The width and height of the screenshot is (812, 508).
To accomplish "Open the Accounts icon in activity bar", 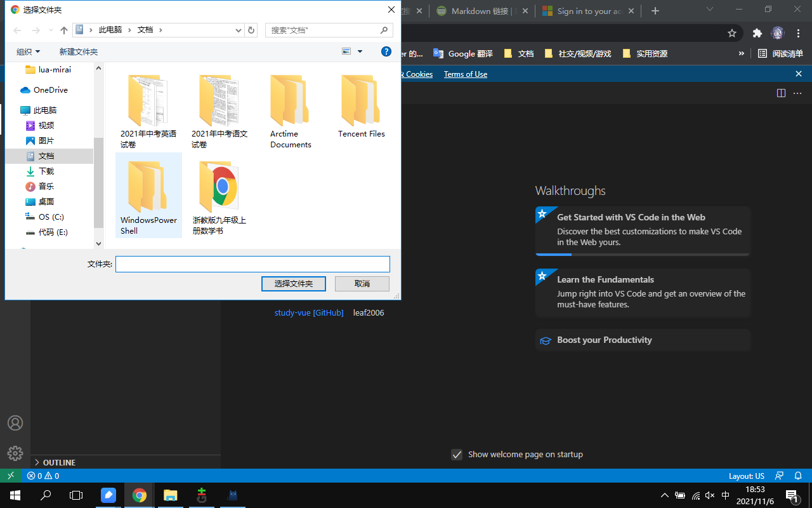I will [15, 423].
